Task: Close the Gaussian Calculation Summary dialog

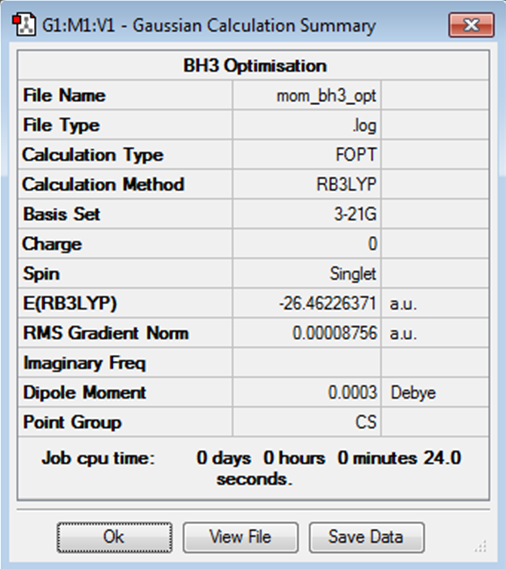Action: [x=471, y=25]
